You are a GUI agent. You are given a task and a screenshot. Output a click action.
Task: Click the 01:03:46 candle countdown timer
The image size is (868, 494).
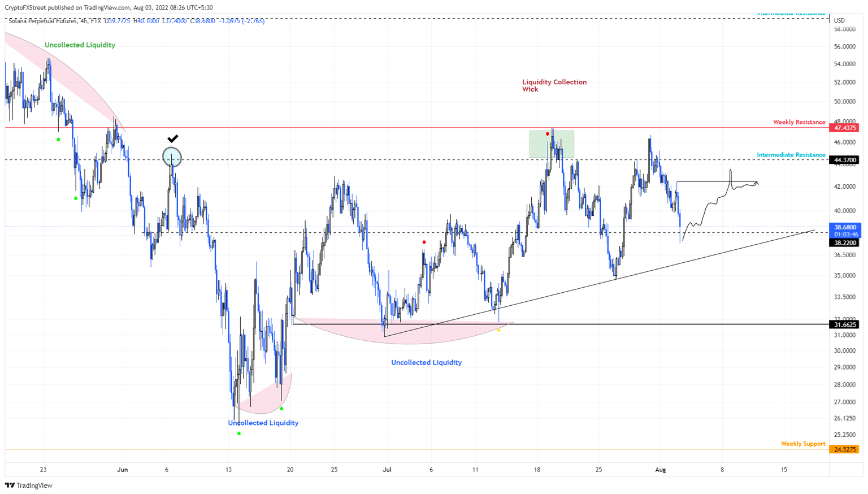click(x=845, y=234)
